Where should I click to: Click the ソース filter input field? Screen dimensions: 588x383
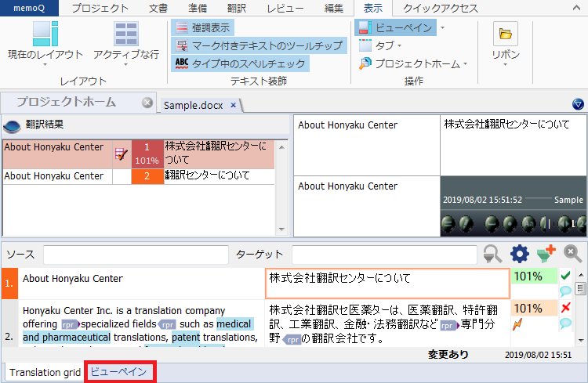point(135,255)
